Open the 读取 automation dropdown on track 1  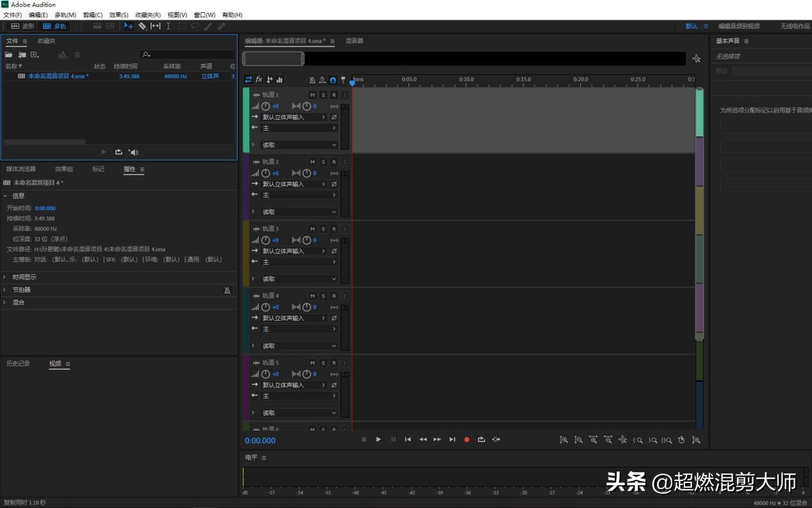pyautogui.click(x=298, y=145)
